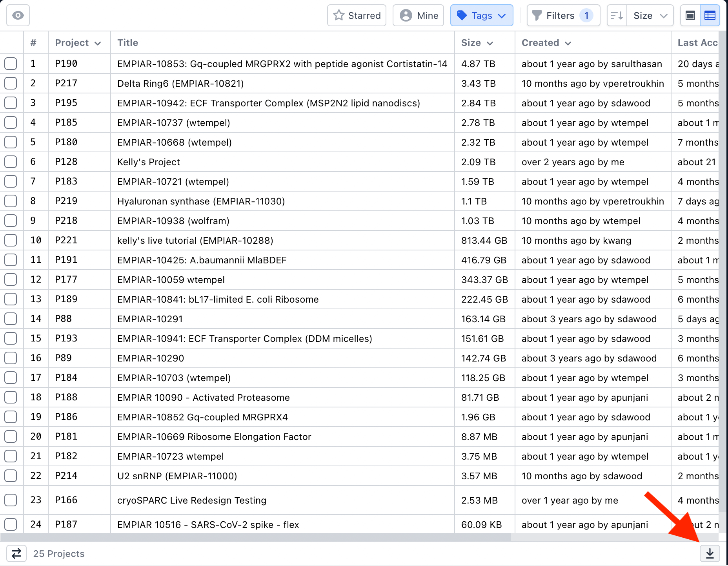Click the download icon in footer
Viewport: 728px width, 566px height.
[710, 553]
